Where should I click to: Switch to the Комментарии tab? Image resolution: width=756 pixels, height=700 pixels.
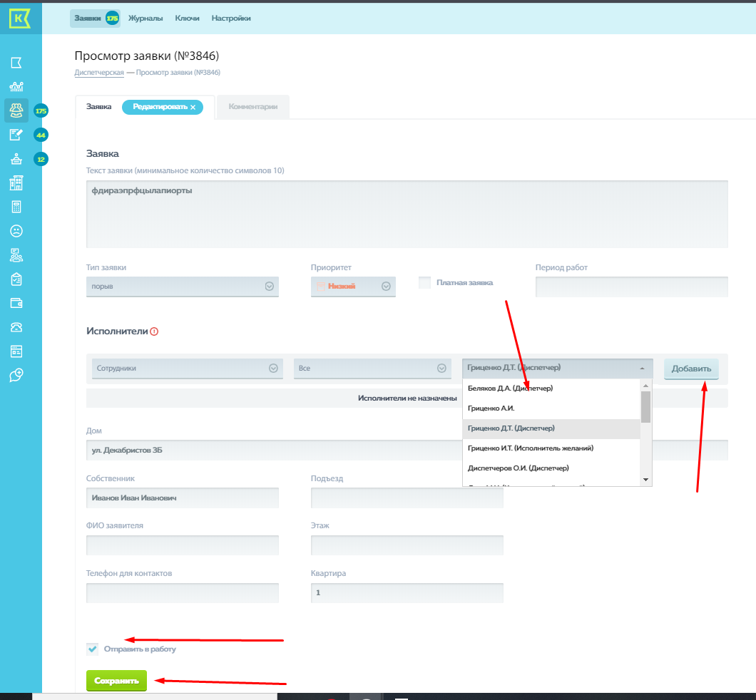pyautogui.click(x=253, y=107)
